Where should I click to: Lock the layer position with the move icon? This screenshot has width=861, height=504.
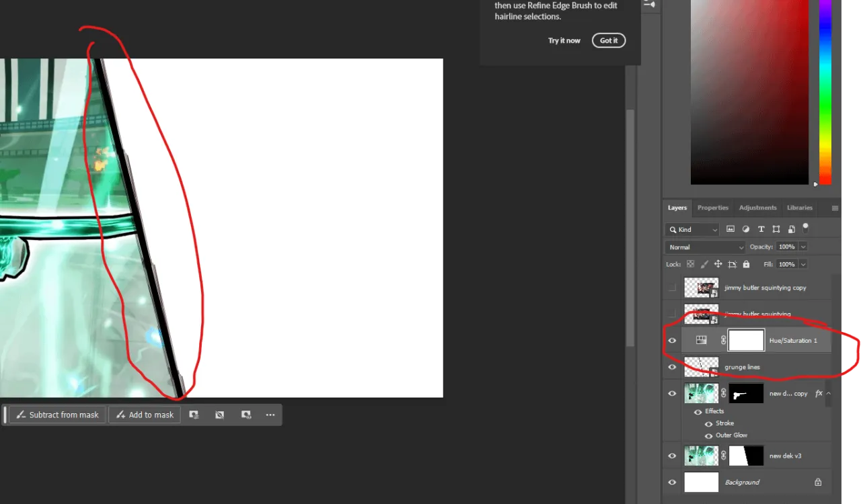718,263
